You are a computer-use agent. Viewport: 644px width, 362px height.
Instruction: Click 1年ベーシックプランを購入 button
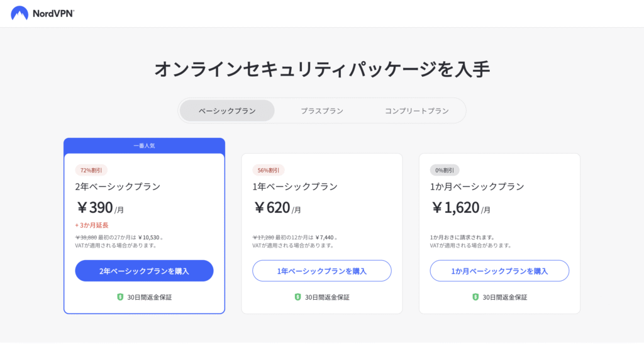(322, 271)
